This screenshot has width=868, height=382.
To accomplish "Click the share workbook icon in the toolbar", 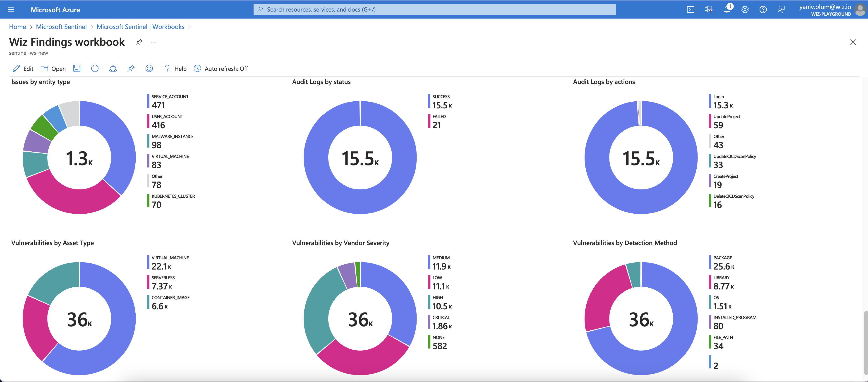I will [x=113, y=68].
